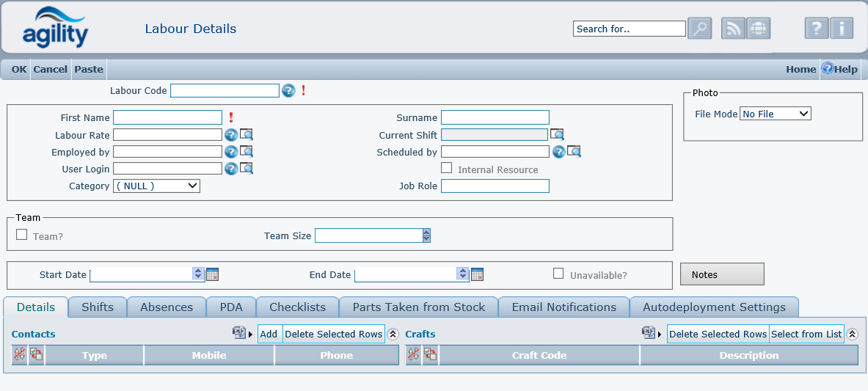Open lookup for Labour Rate field

[x=247, y=135]
